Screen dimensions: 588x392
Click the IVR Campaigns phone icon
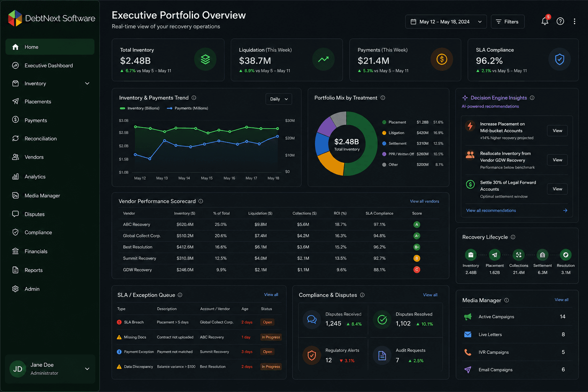pos(468,352)
